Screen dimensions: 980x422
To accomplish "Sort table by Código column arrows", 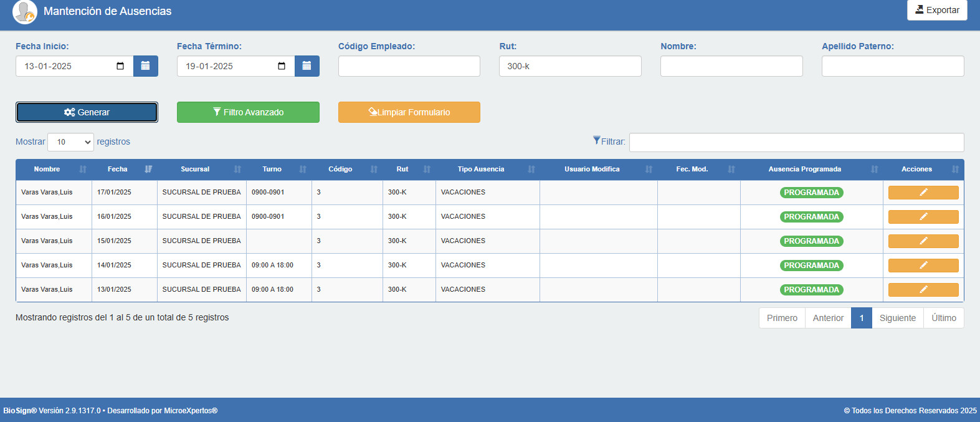I will click(x=374, y=170).
